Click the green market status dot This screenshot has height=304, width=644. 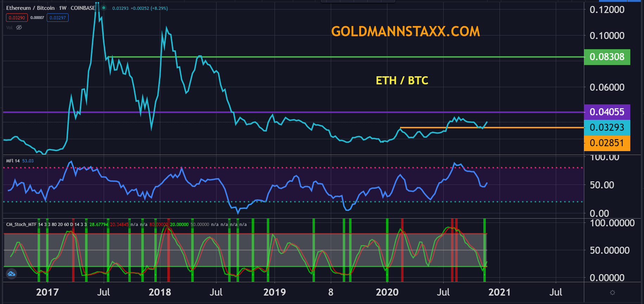pos(104,8)
